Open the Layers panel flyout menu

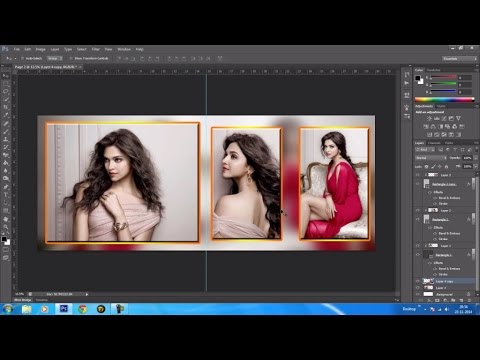[x=476, y=143]
